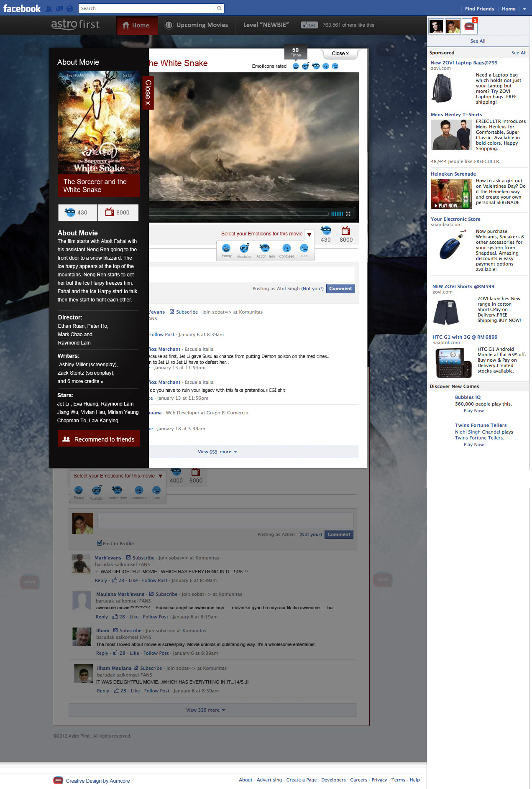Click the Sorcerer and the White Snake poster

pyautogui.click(x=99, y=122)
